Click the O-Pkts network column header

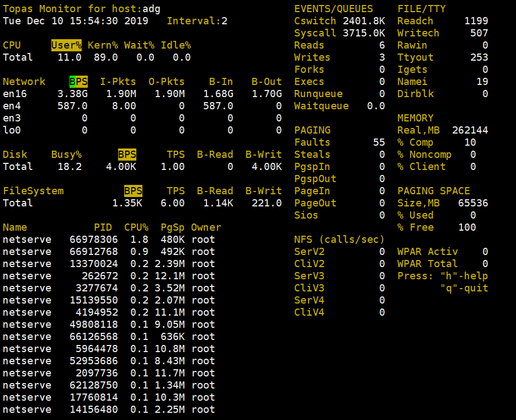point(167,82)
